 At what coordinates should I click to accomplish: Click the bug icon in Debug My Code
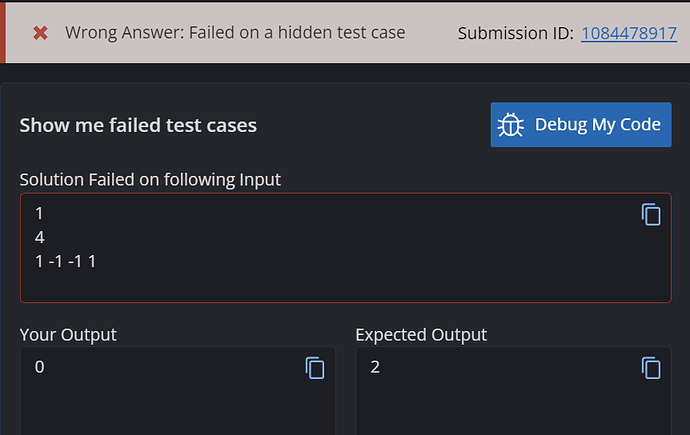512,125
